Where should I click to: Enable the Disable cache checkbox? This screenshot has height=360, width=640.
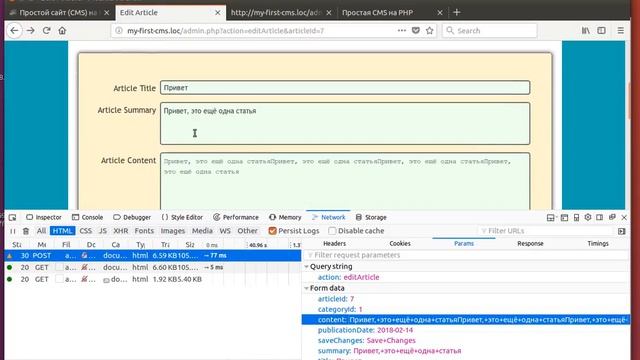click(x=332, y=231)
